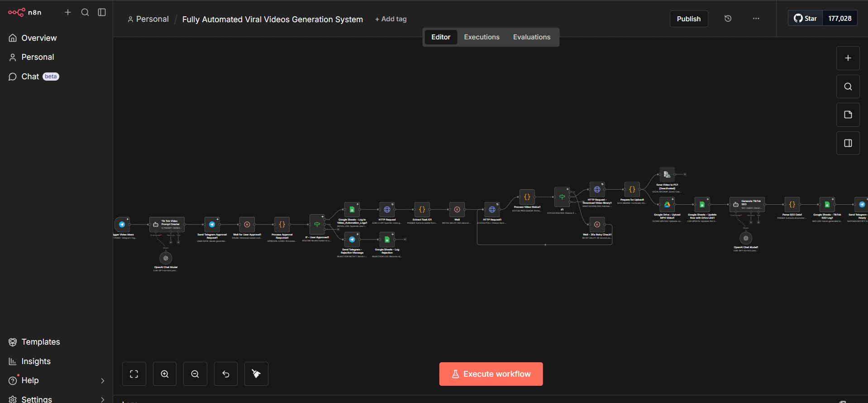Collapse the left sidebar panel
The height and width of the screenshot is (403, 868).
[x=102, y=12]
